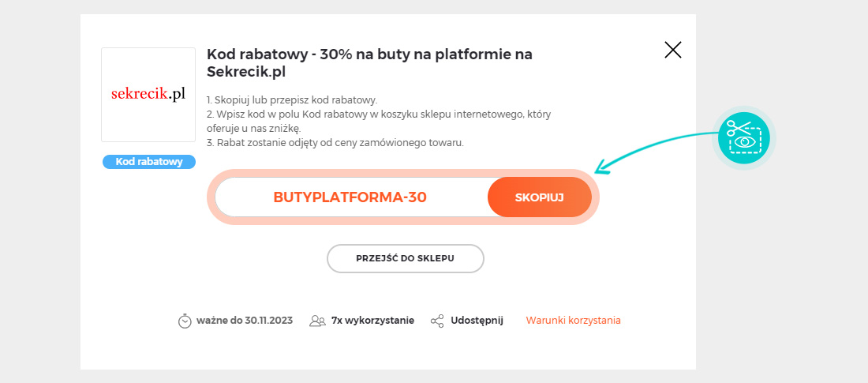The width and height of the screenshot is (868, 383).
Task: Copy the code with the SKOPIUJ button
Action: click(x=540, y=197)
